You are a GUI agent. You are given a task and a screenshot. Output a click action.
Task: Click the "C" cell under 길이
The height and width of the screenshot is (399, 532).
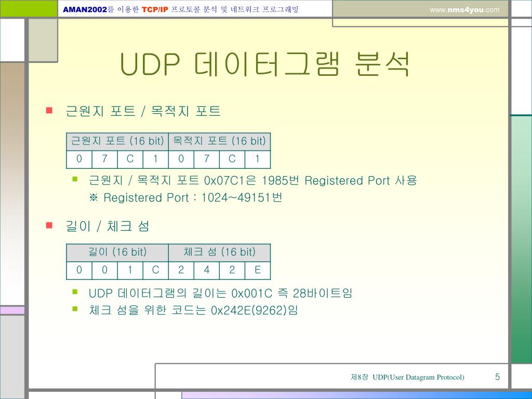coord(155,270)
